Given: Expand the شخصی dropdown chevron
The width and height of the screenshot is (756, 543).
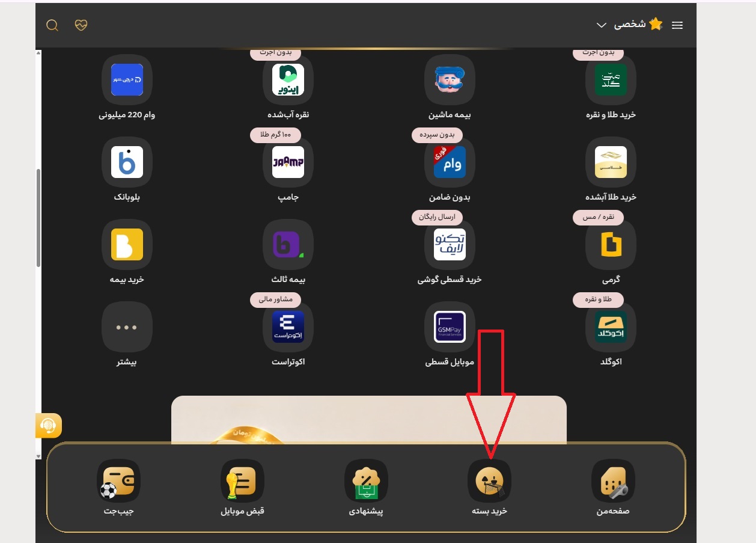Looking at the screenshot, I should click(x=602, y=25).
